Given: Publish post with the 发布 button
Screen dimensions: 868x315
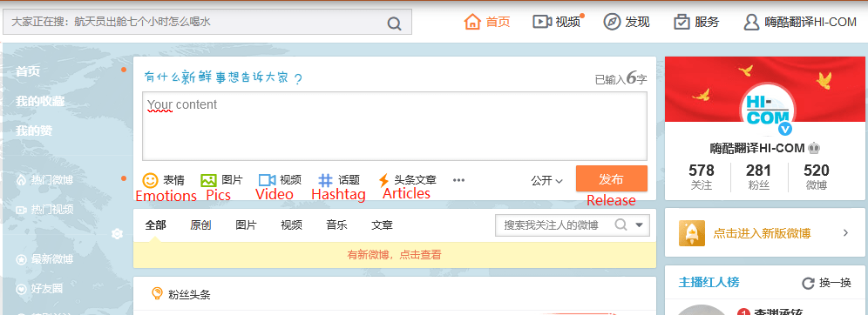Looking at the screenshot, I should point(612,179).
